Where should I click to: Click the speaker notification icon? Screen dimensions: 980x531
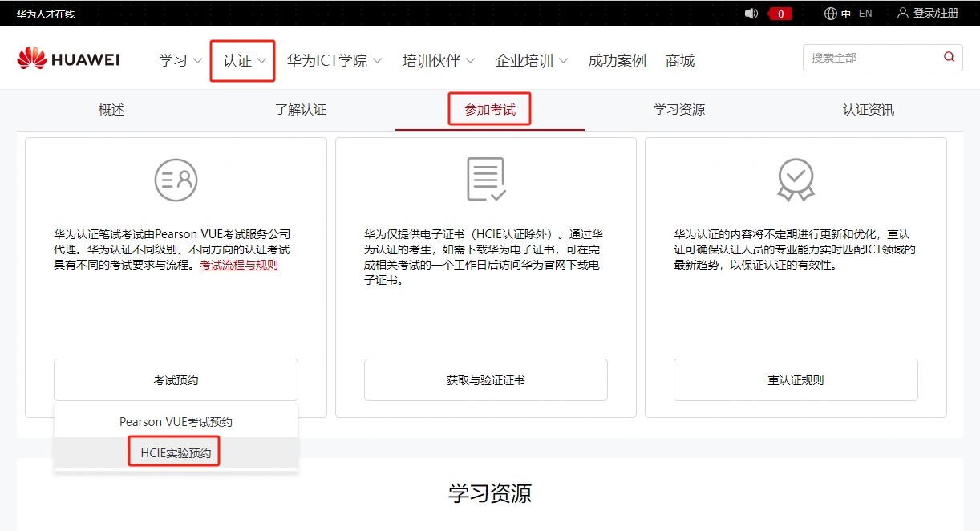[x=751, y=14]
